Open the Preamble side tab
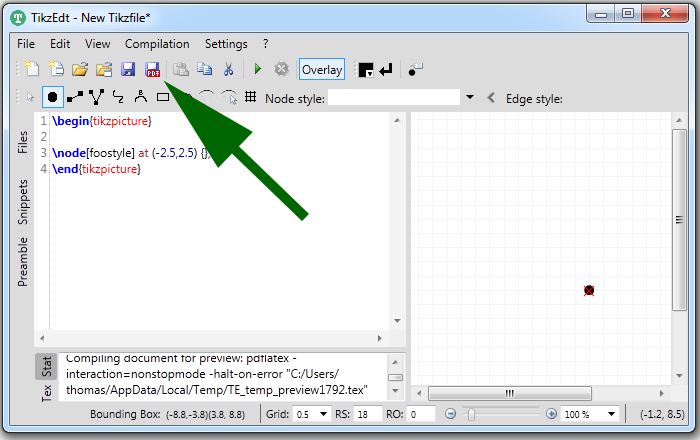This screenshot has height=440, width=700. 23,262
